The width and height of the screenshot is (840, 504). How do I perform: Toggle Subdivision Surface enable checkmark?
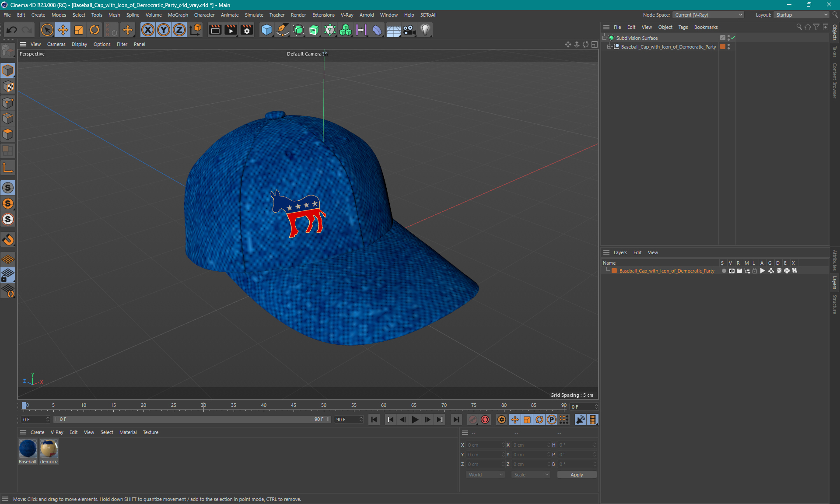733,38
